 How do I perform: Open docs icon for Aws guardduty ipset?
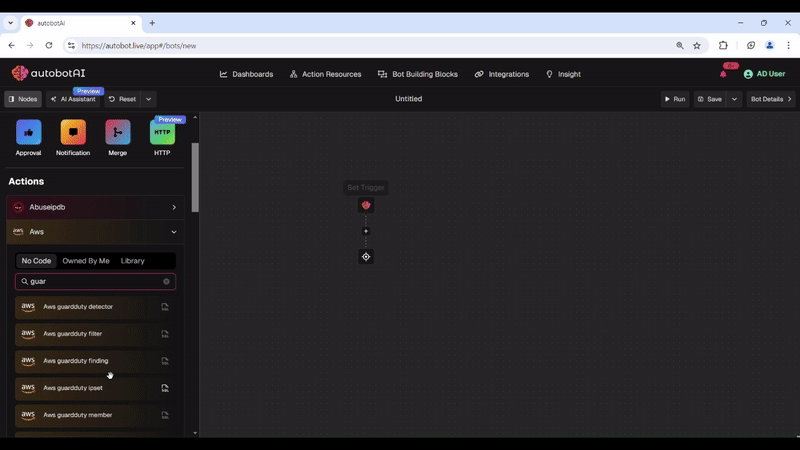165,388
